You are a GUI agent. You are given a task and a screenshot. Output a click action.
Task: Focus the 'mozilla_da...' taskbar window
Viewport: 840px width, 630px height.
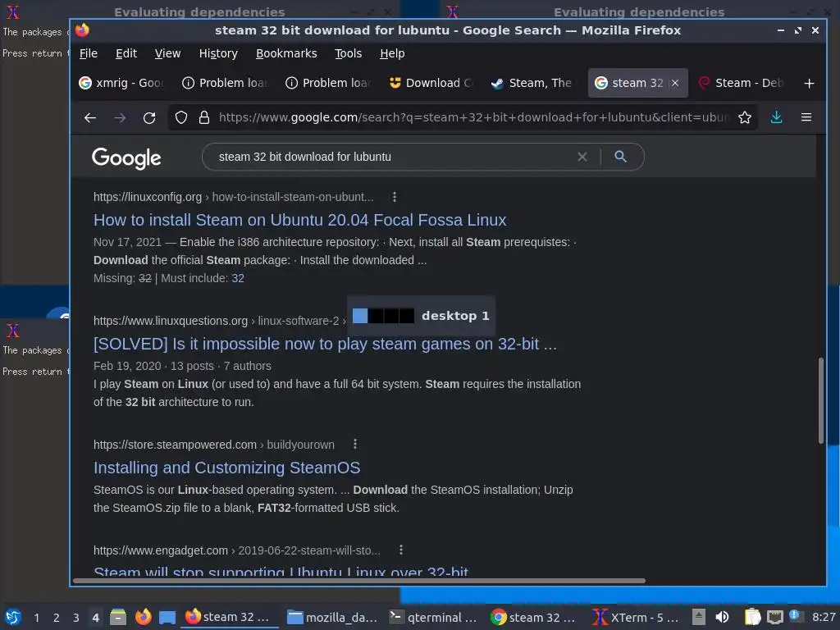pyautogui.click(x=333, y=617)
